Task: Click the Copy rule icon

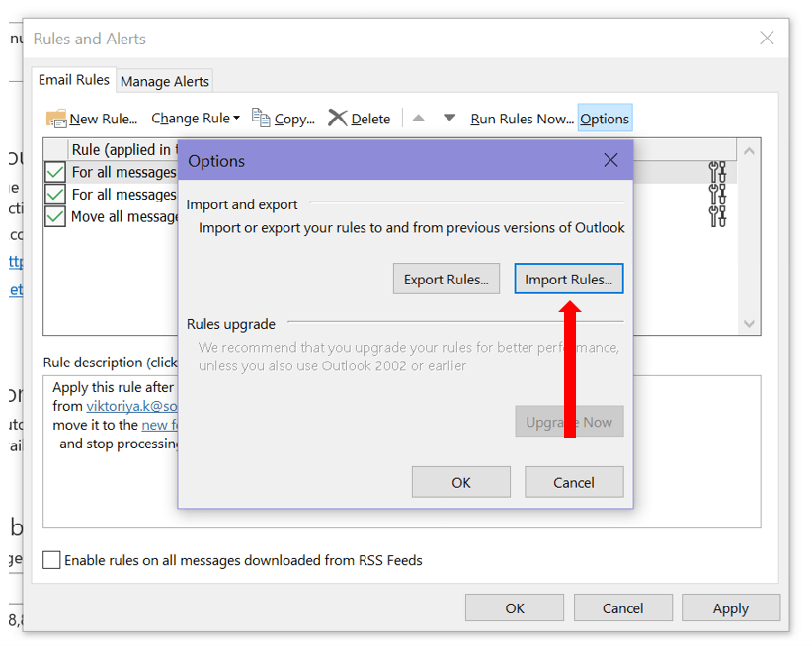Action: (261, 119)
